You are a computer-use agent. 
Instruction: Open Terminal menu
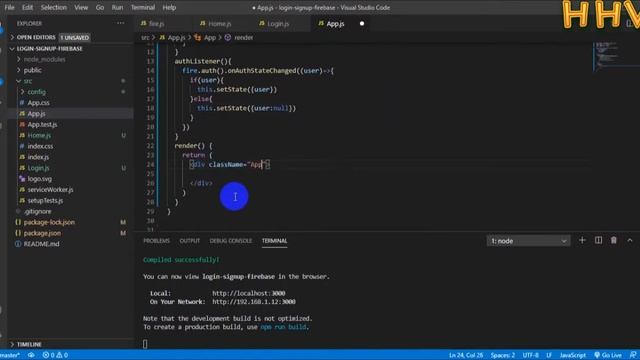[x=143, y=7]
